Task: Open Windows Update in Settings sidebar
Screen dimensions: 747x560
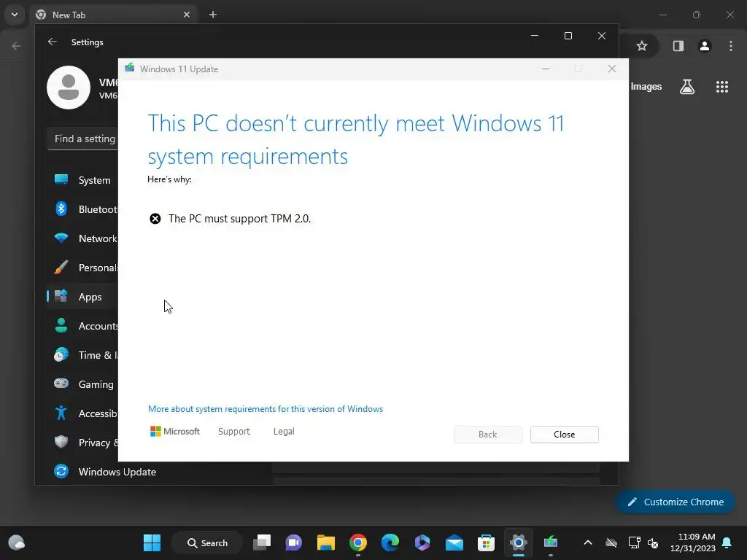Action: (105, 472)
